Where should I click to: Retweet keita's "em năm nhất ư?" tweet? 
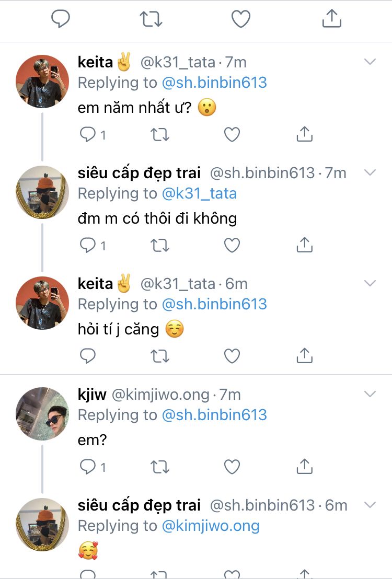tap(159, 135)
